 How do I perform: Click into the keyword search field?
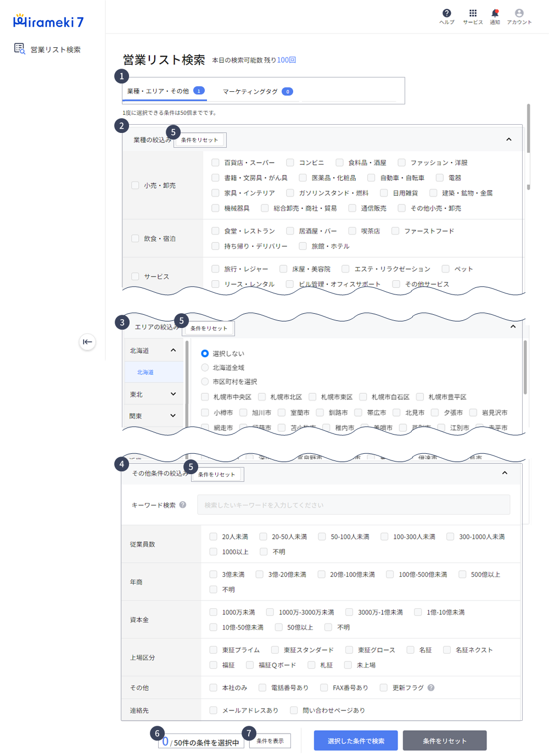click(354, 505)
